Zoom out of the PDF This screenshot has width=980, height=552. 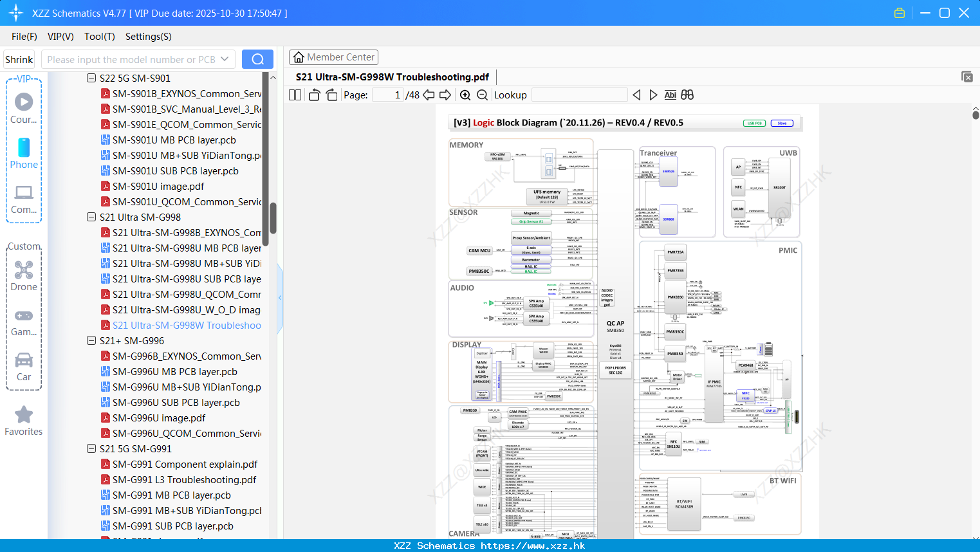(x=482, y=95)
